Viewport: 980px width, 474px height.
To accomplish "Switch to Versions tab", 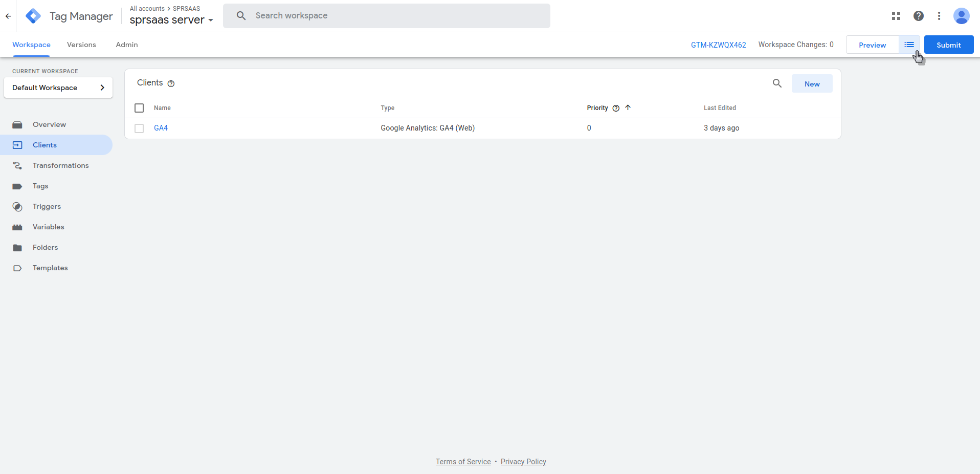I will (x=81, y=45).
